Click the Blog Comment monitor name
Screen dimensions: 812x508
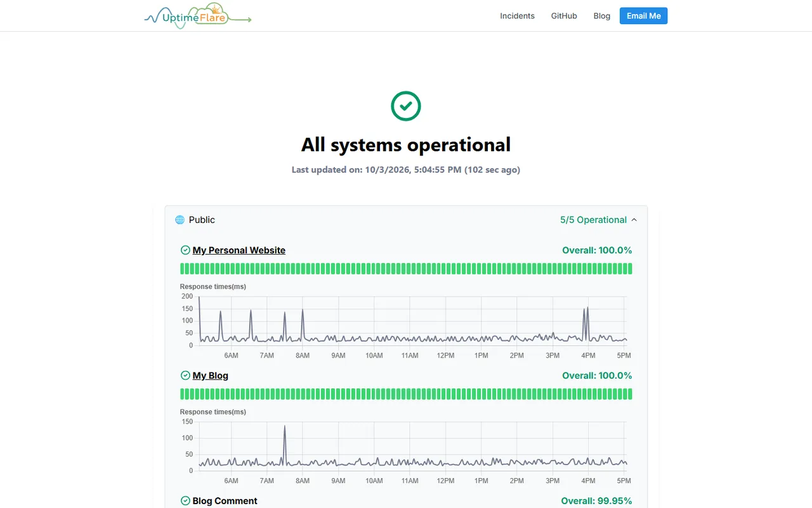tap(225, 501)
